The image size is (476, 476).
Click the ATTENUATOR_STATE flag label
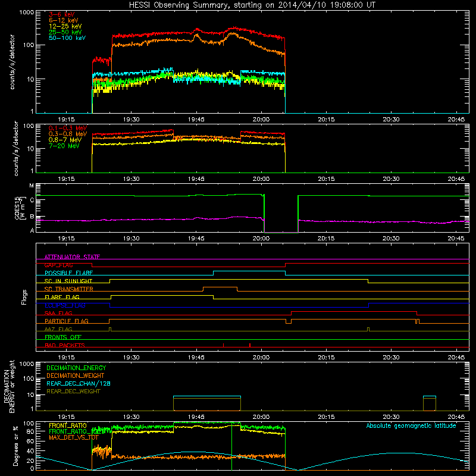click(72, 257)
